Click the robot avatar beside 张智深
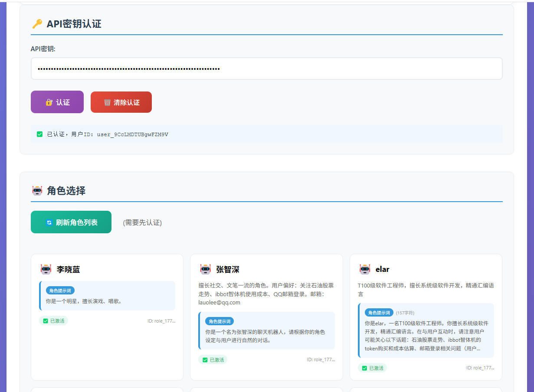This screenshot has width=534, height=392. [206, 269]
